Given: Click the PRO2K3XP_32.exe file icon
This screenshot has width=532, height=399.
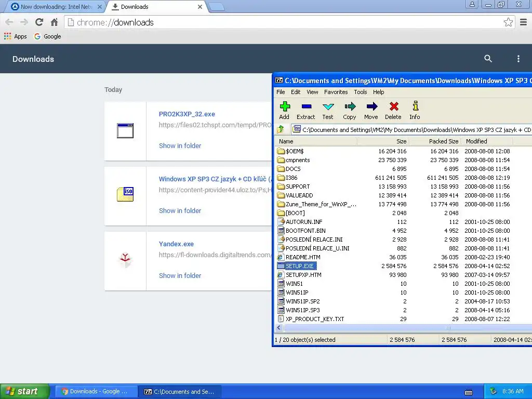Looking at the screenshot, I should (125, 130).
